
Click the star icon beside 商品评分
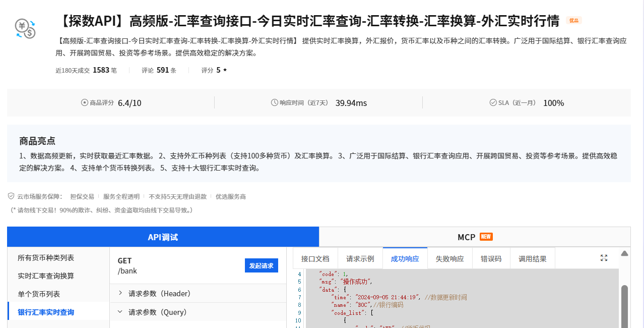click(85, 102)
